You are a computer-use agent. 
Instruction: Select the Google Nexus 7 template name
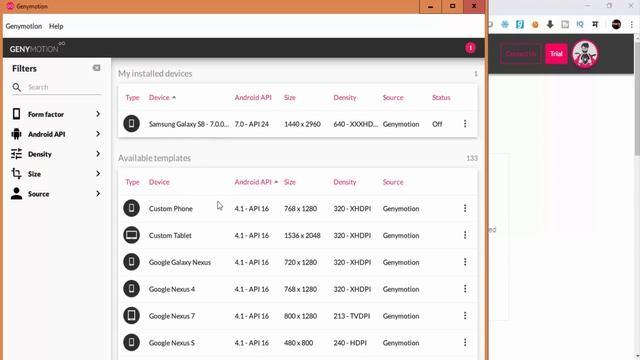click(x=172, y=316)
